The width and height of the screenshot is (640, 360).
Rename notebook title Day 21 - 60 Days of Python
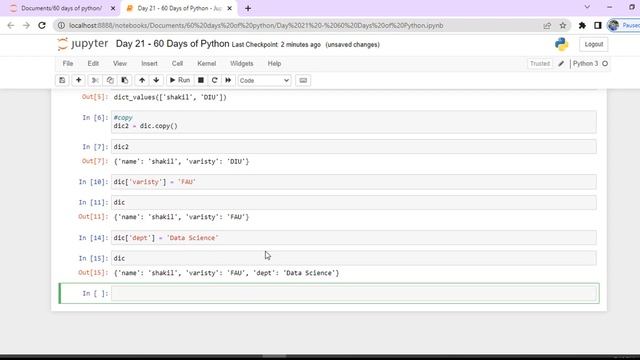point(172,44)
